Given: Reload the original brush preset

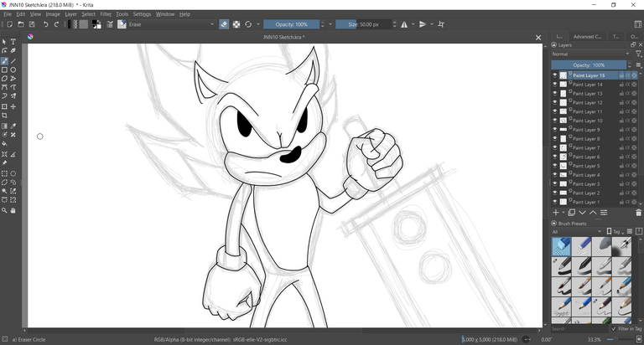Looking at the screenshot, I should 248,24.
